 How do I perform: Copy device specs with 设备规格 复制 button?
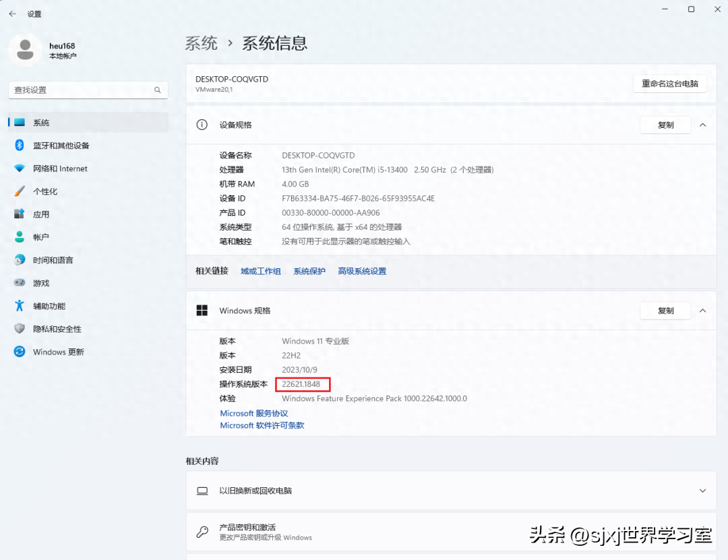point(665,125)
